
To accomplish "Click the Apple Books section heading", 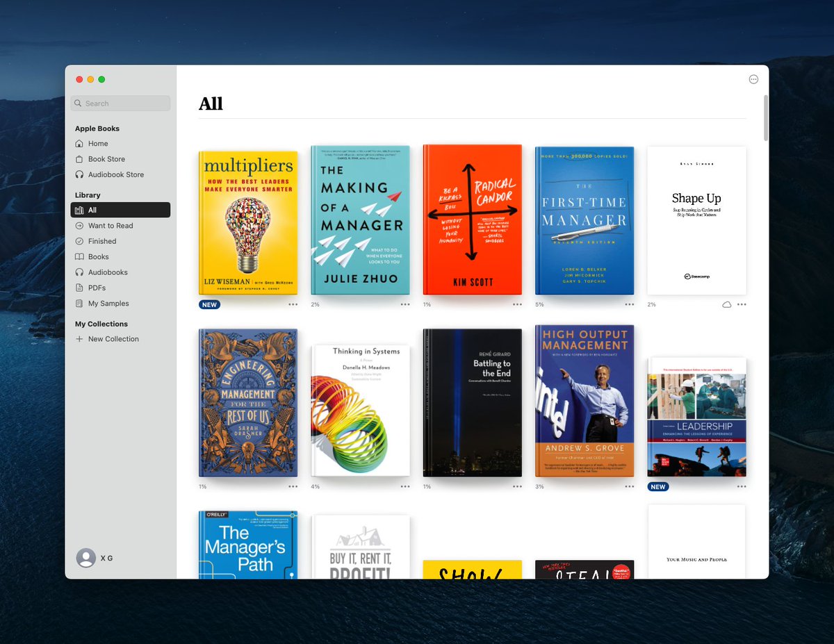I will (x=97, y=129).
